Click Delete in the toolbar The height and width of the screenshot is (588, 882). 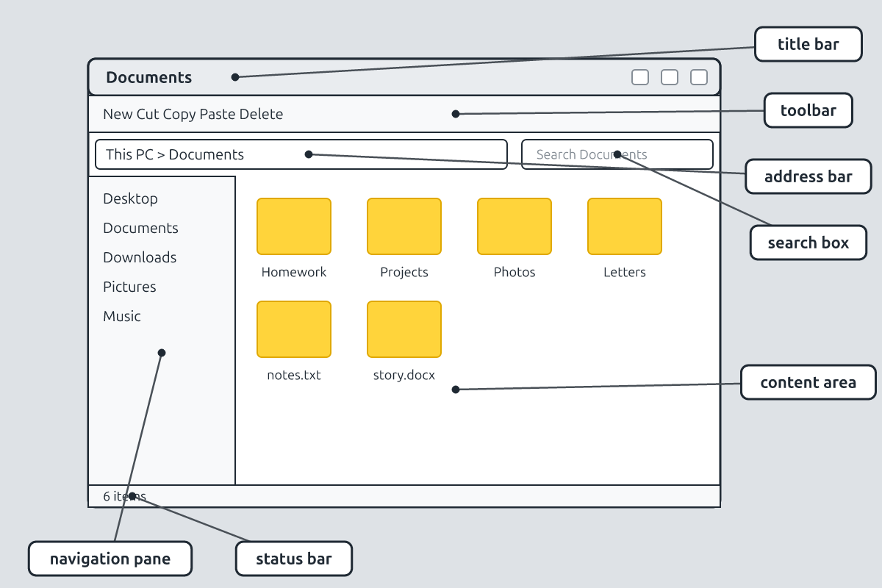(260, 114)
